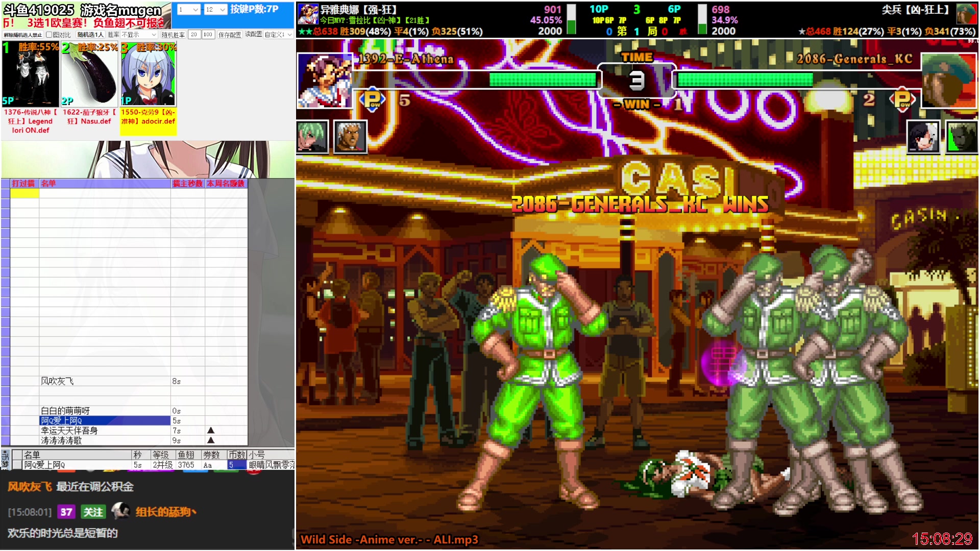Open the 胜率 display dropdown 不显示
This screenshot has width=980, height=551.
coord(139,35)
